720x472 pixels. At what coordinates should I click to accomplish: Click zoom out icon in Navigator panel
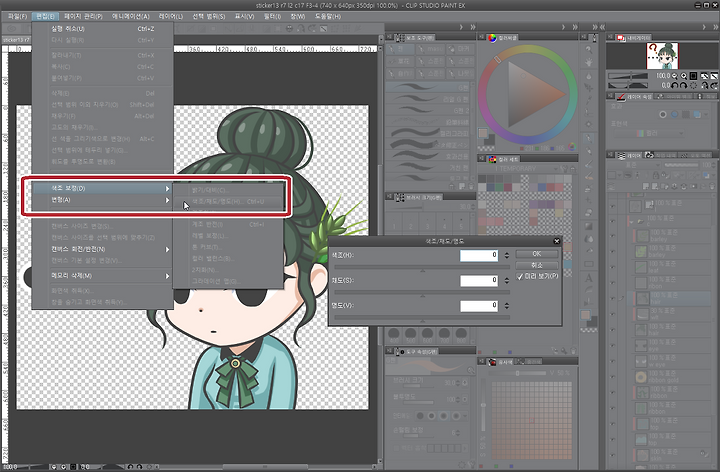point(675,76)
